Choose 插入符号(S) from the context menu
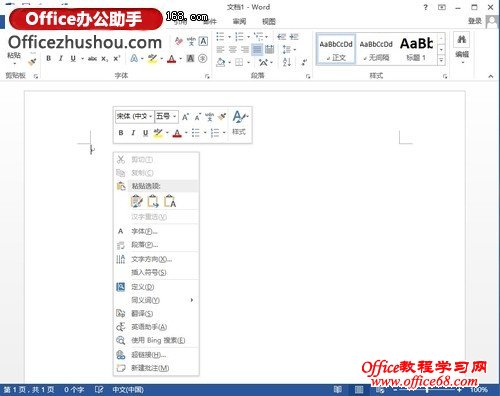 tap(156, 272)
